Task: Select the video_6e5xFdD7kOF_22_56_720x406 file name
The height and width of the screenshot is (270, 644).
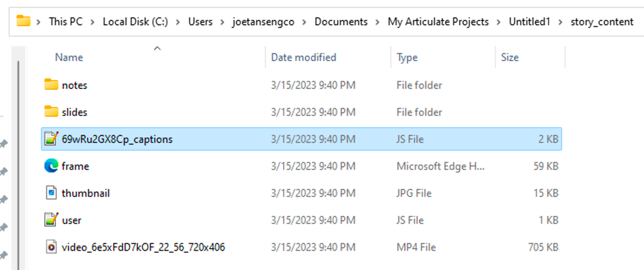Action: coord(143,247)
